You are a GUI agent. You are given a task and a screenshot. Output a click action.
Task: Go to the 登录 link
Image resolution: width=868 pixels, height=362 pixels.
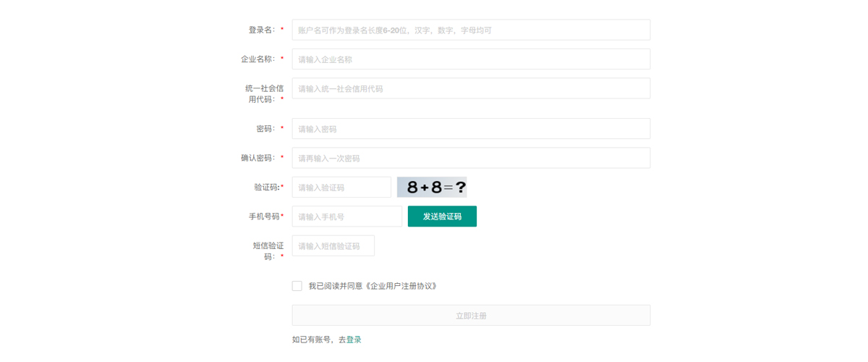354,340
